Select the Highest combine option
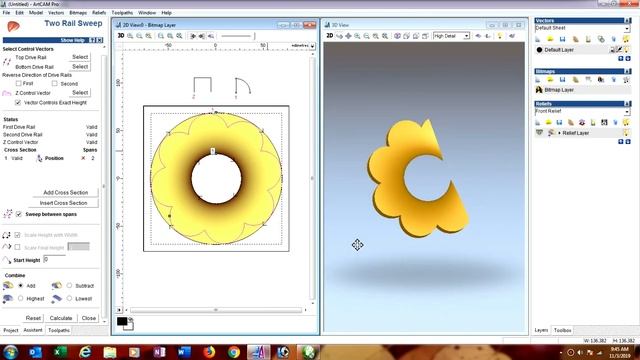This screenshot has height=360, width=640. (x=20, y=298)
